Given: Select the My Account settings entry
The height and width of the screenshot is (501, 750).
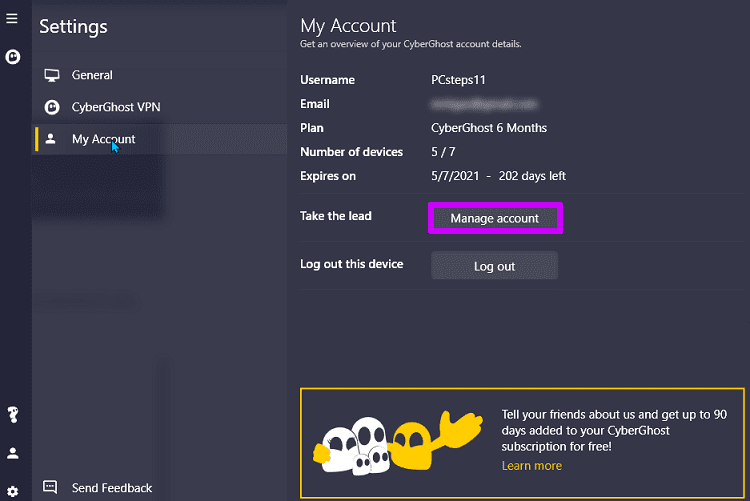Looking at the screenshot, I should coord(161,139).
